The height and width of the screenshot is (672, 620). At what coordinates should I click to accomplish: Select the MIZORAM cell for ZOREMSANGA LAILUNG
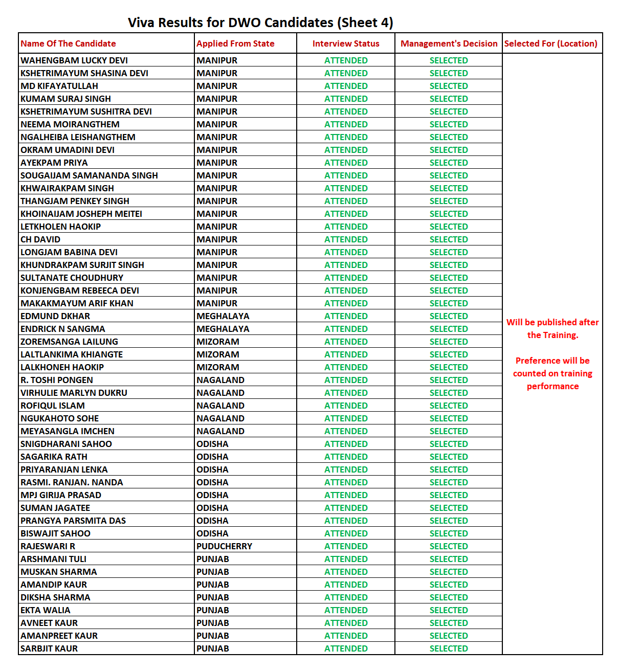pos(218,342)
